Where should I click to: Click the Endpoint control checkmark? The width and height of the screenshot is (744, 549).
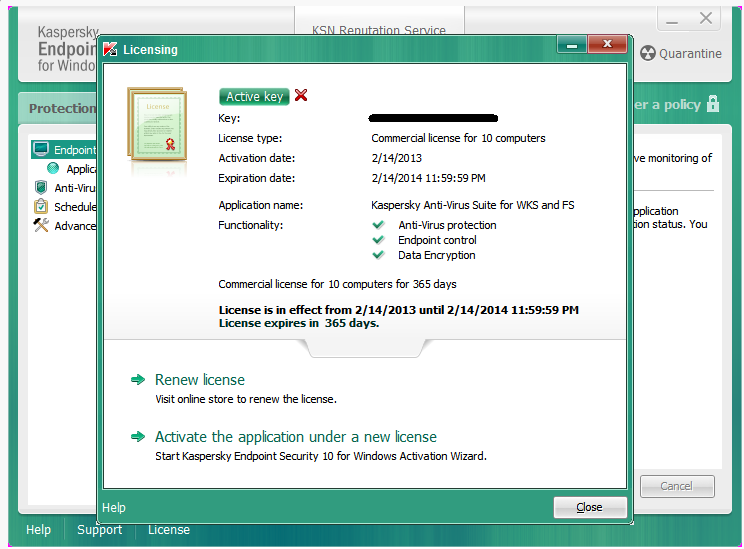378,240
